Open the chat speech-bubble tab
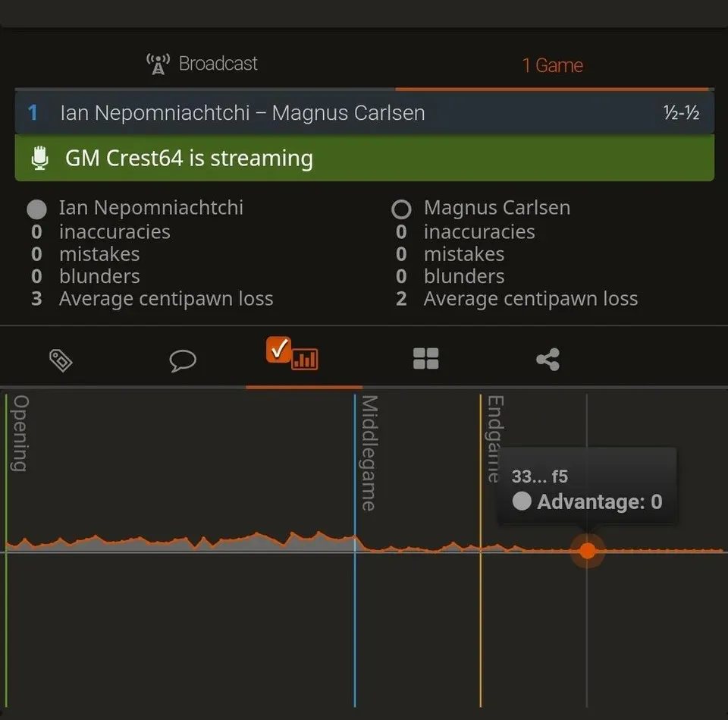Screen dimensions: 728x720 pyautogui.click(x=183, y=360)
